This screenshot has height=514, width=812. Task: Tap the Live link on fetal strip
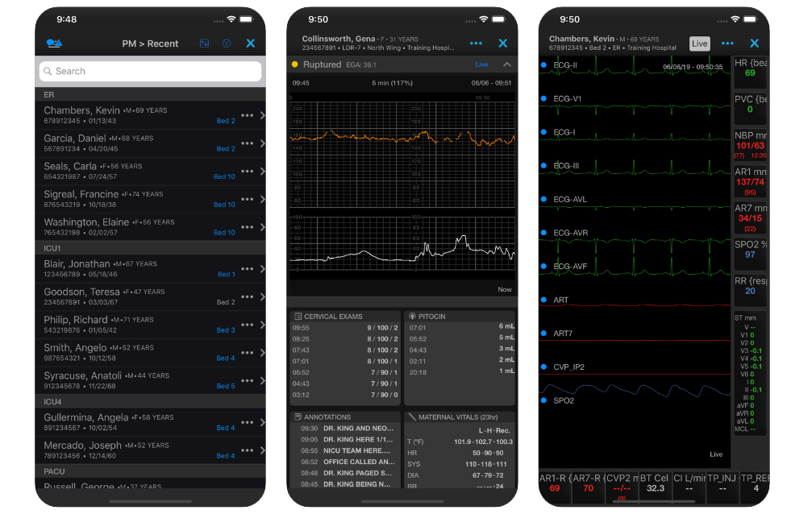tap(481, 64)
